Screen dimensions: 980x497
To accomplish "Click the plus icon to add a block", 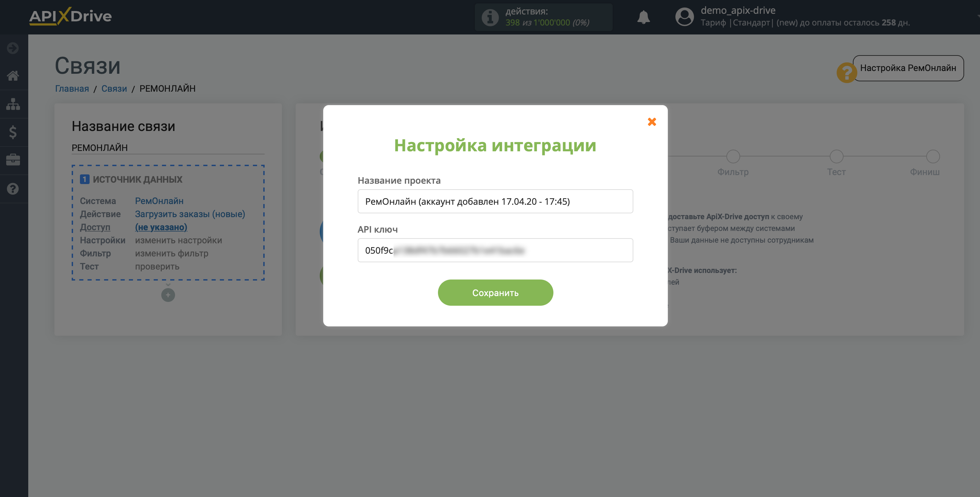I will click(168, 295).
